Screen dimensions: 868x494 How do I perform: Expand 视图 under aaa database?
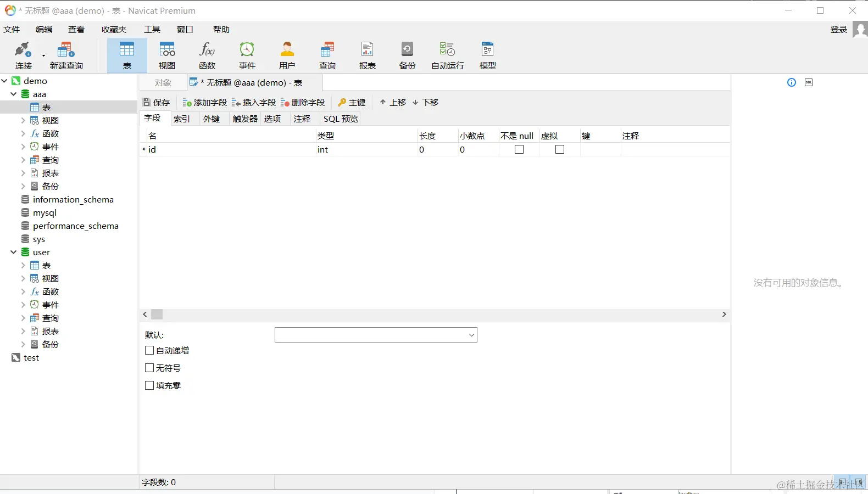[x=23, y=120]
